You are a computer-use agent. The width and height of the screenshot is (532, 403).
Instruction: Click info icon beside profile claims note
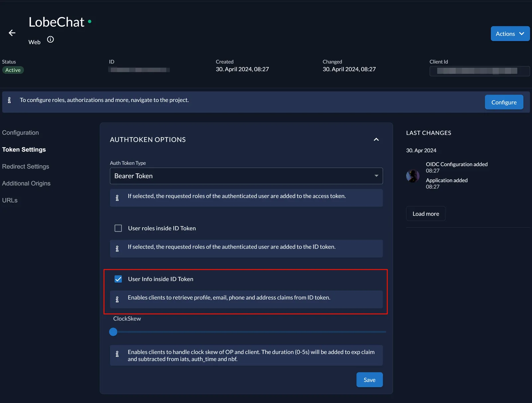[117, 299]
